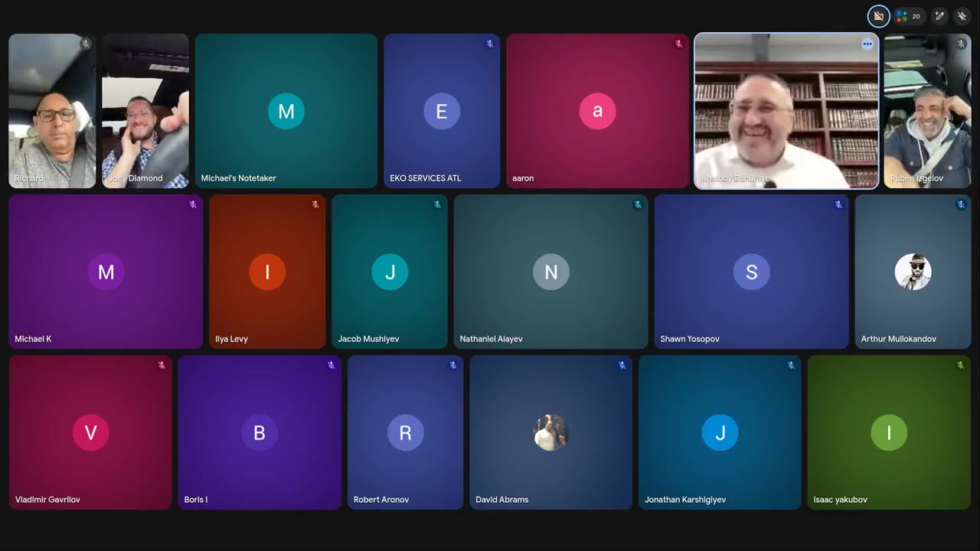Image resolution: width=980 pixels, height=551 pixels.
Task: Click the S avatar of Shawn Yosopov
Action: click(752, 272)
